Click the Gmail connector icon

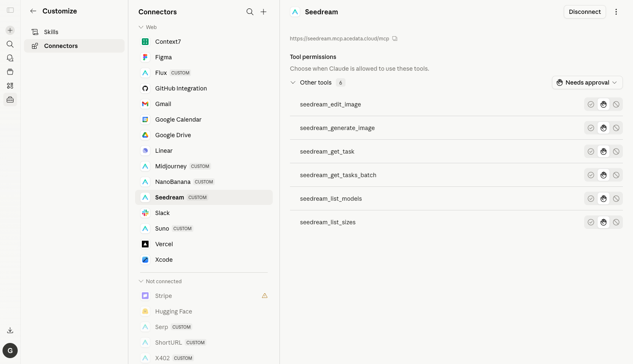(145, 104)
